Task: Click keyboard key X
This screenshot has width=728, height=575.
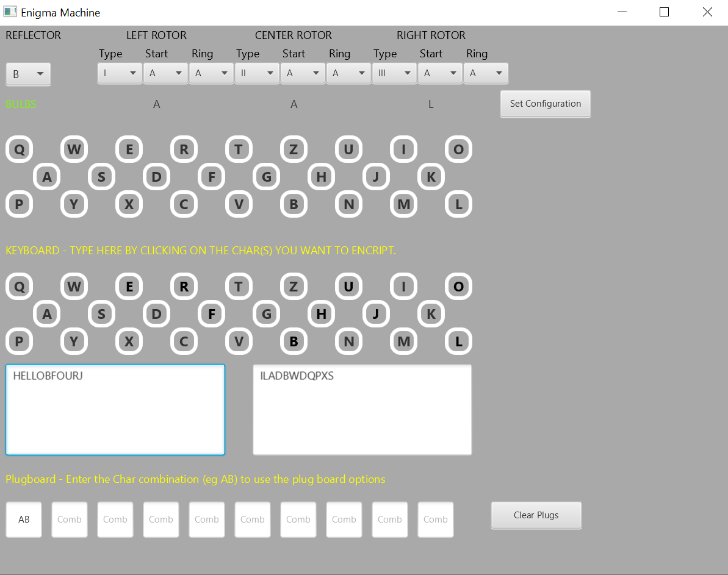Action: point(129,341)
